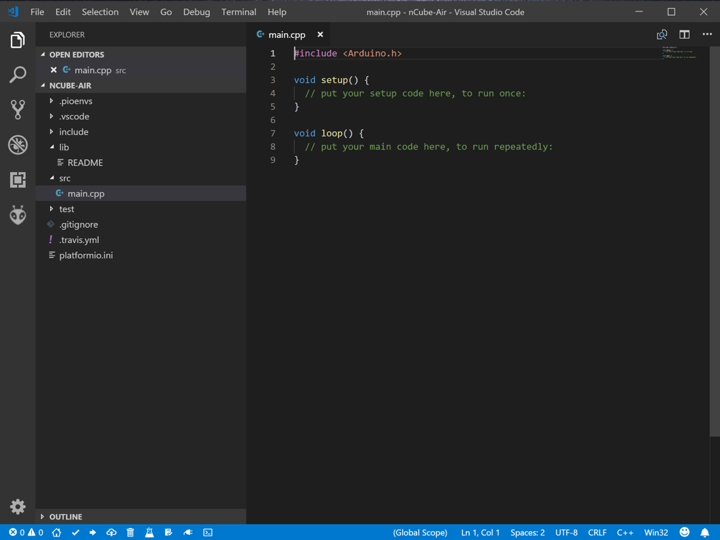The image size is (720, 540).
Task: Expand the .pioenvs folder
Action: point(51,101)
